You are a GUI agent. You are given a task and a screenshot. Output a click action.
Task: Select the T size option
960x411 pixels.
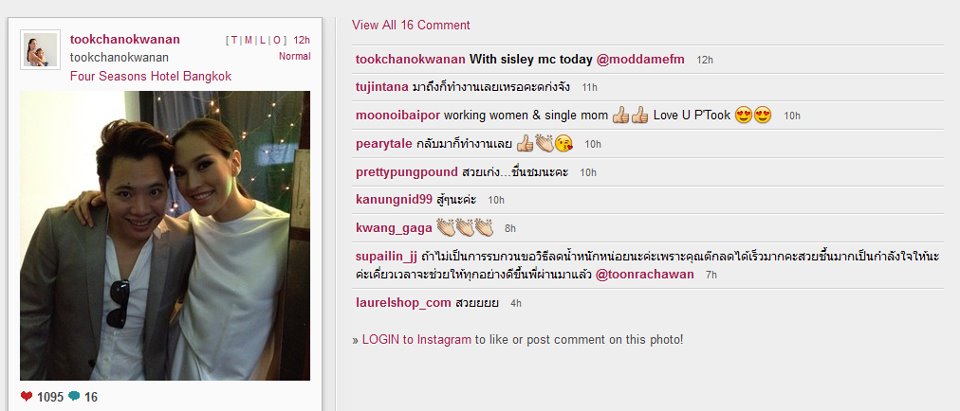[234, 40]
